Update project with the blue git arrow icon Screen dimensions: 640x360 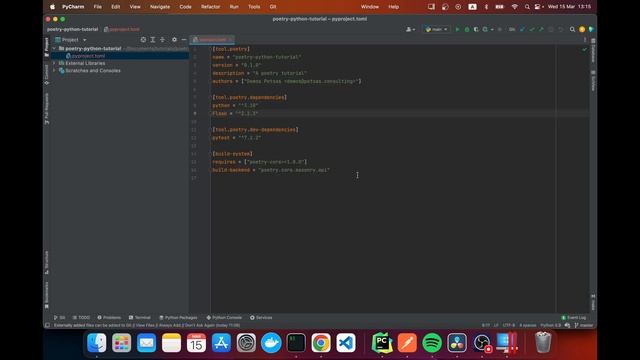coord(522,29)
